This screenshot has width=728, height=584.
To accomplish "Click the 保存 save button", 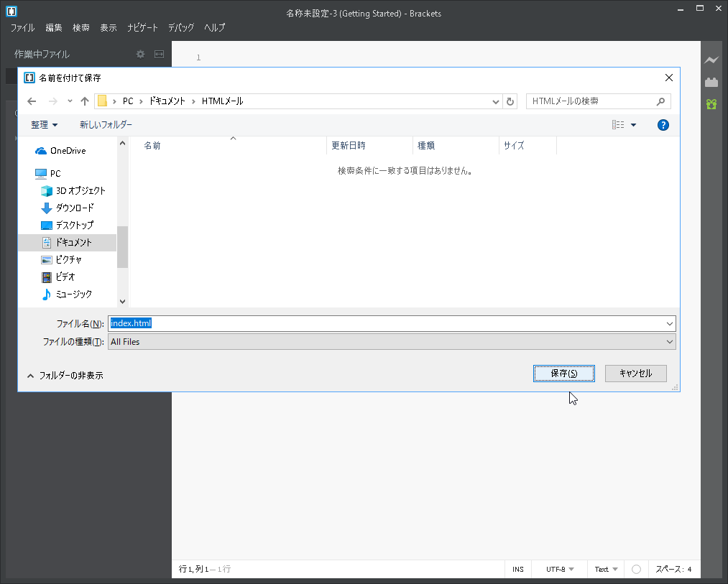I will coord(563,374).
